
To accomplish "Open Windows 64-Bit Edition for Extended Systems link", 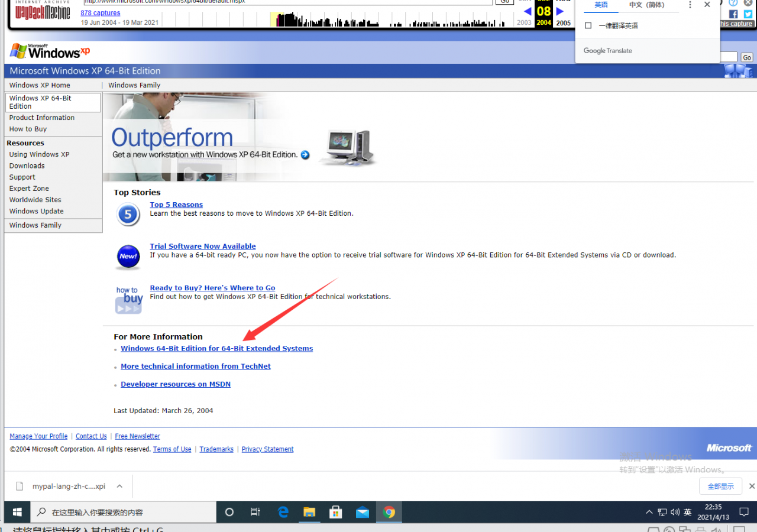I will (x=216, y=349).
